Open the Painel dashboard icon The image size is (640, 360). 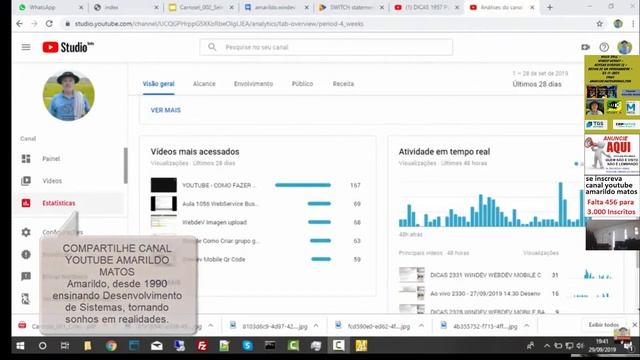(26, 159)
